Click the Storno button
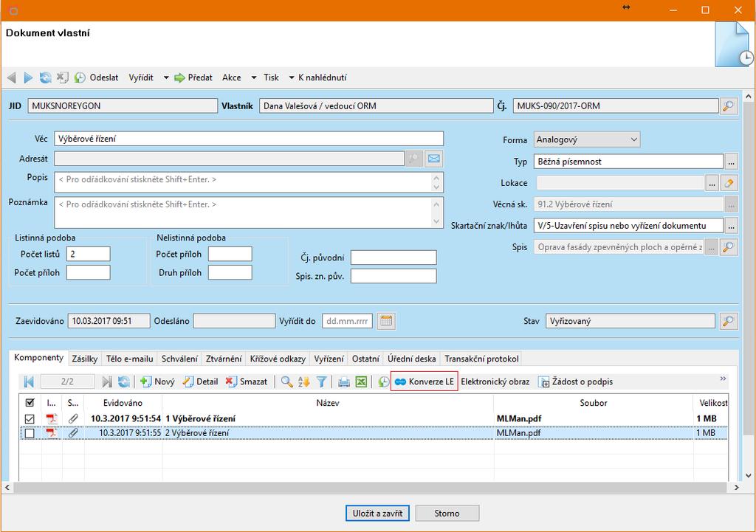 click(x=447, y=514)
